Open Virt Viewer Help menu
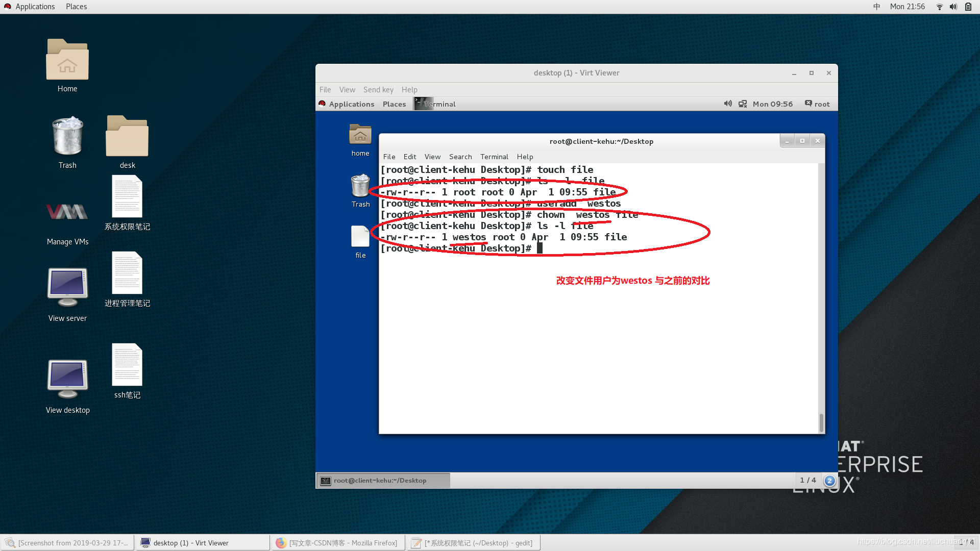This screenshot has height=551, width=980. pyautogui.click(x=409, y=90)
